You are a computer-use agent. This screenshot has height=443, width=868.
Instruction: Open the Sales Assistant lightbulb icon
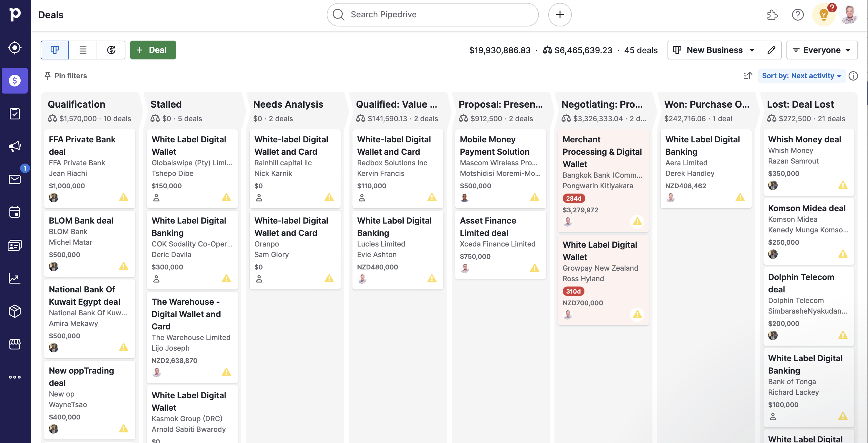point(823,15)
